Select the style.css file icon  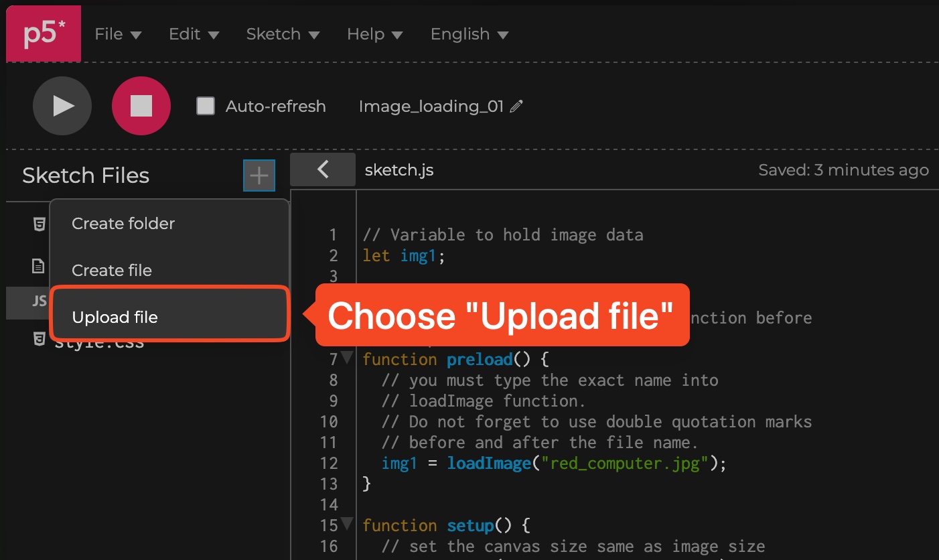[40, 340]
